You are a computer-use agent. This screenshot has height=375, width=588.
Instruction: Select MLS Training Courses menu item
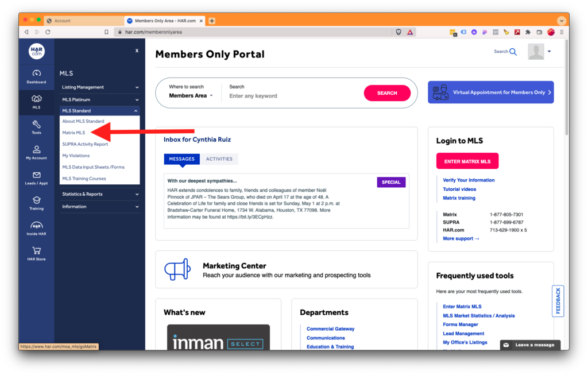[x=84, y=179]
